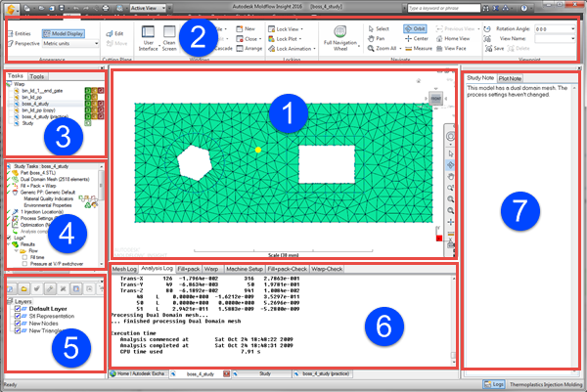The width and height of the screenshot is (587, 392).
Task: Click the yellow folder icon in Layers toolbar
Action: click(x=23, y=288)
